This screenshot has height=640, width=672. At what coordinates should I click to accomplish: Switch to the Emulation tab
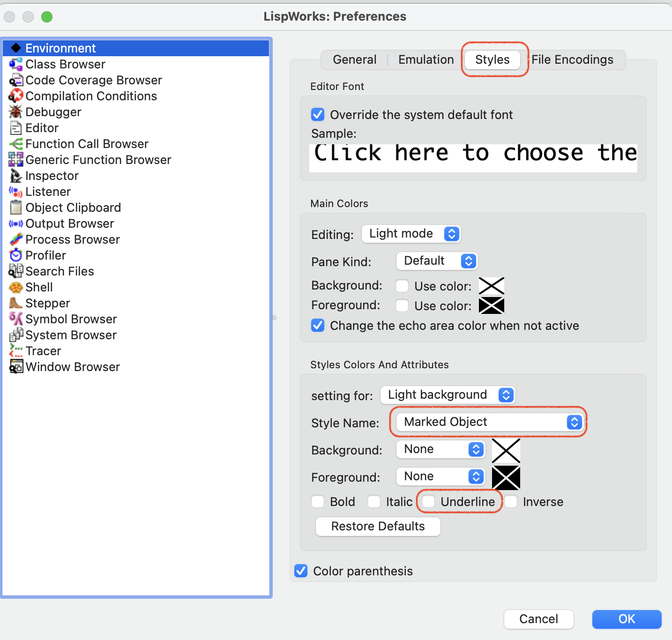coord(426,60)
